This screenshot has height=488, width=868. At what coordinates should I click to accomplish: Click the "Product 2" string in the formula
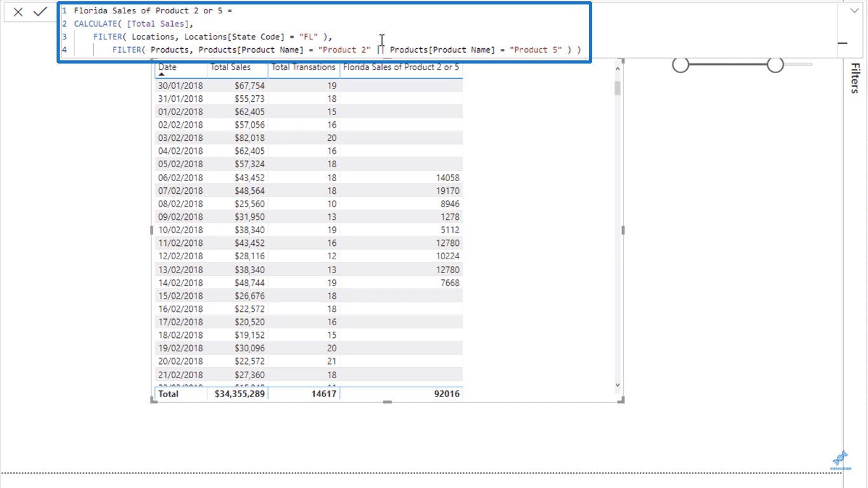[x=344, y=50]
